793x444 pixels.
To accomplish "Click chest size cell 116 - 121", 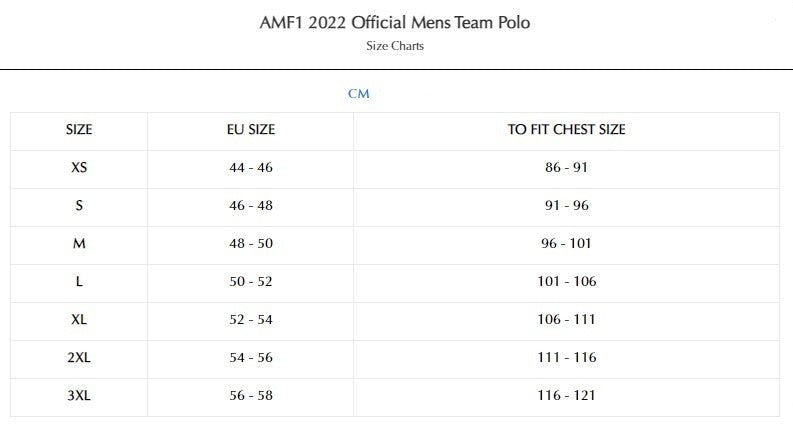I will coord(566,396).
